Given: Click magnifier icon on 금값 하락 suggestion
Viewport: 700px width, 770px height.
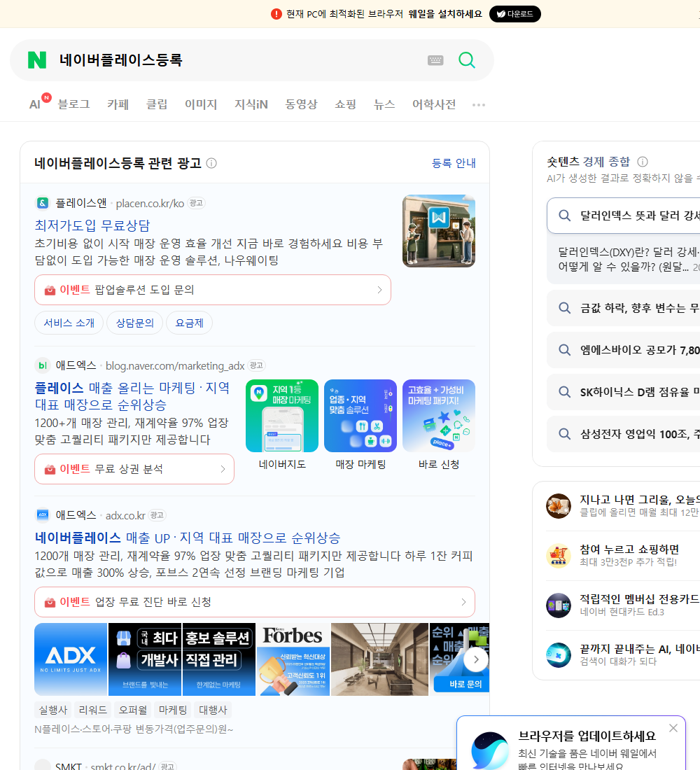Looking at the screenshot, I should (565, 308).
